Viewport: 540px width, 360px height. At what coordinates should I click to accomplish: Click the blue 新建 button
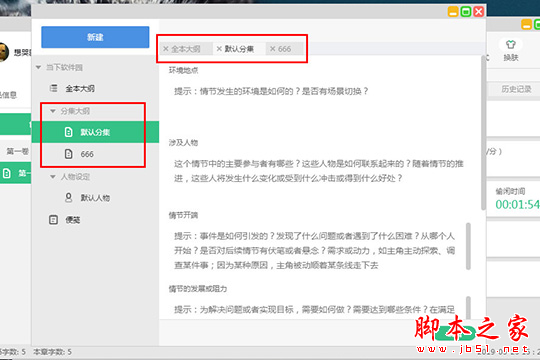(x=95, y=37)
